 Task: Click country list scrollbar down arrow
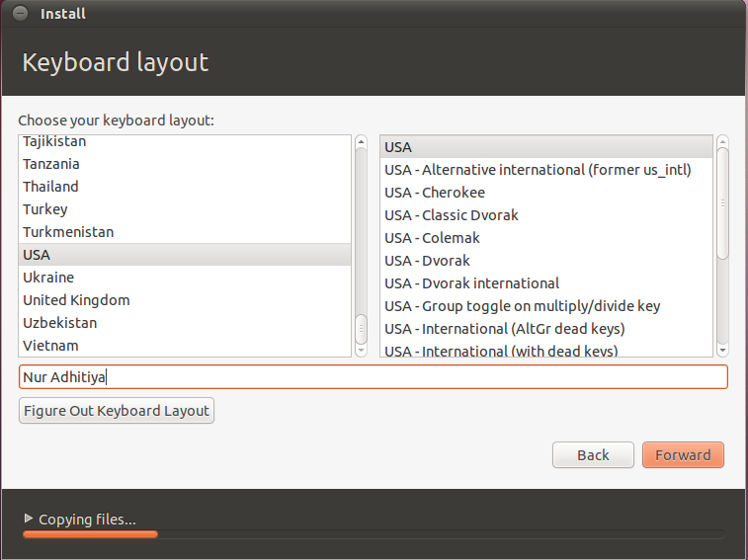[361, 350]
